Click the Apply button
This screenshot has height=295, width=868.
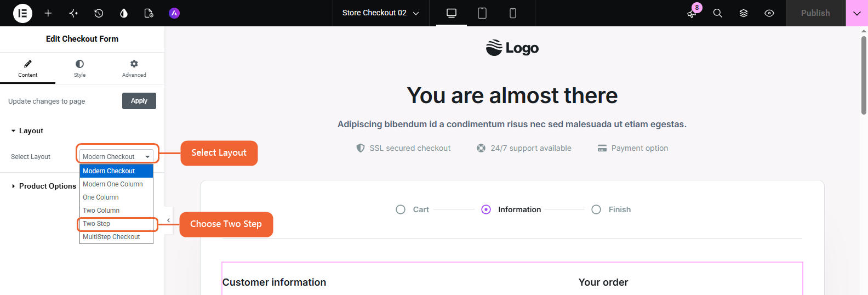pos(139,101)
